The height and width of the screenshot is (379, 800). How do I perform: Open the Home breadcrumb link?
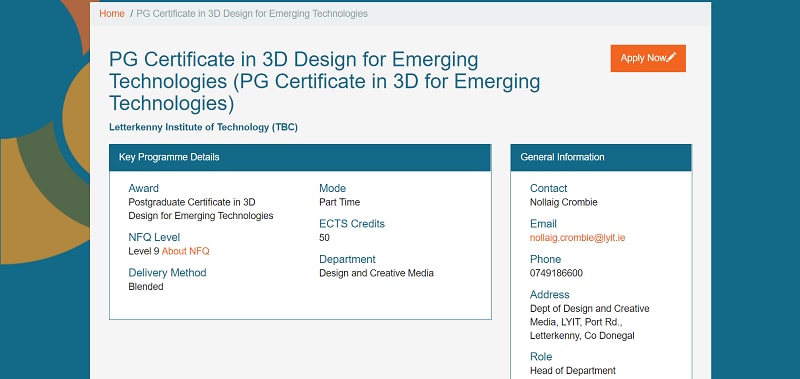[112, 14]
